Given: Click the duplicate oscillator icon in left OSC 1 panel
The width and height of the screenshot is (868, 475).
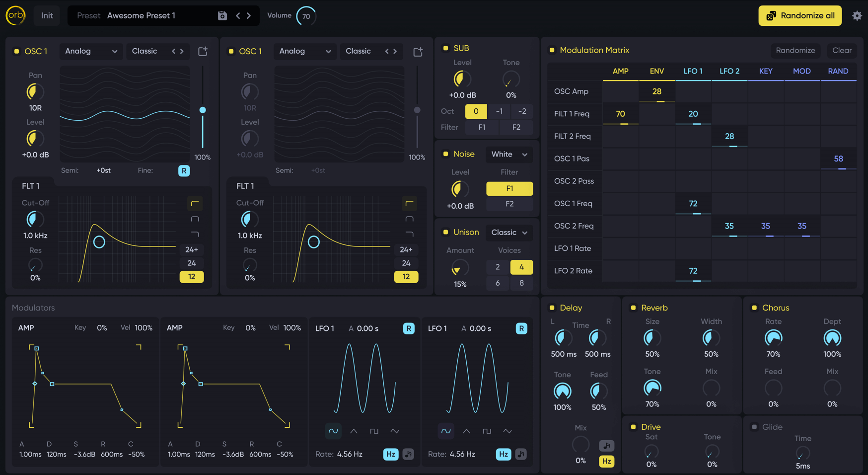Looking at the screenshot, I should point(202,51).
